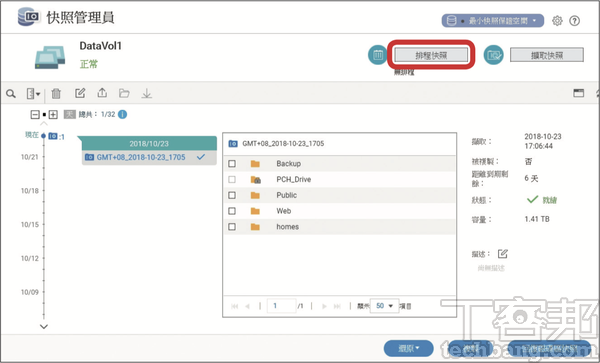Go to last page of file list
This screenshot has width=600, height=363.
pos(337,306)
